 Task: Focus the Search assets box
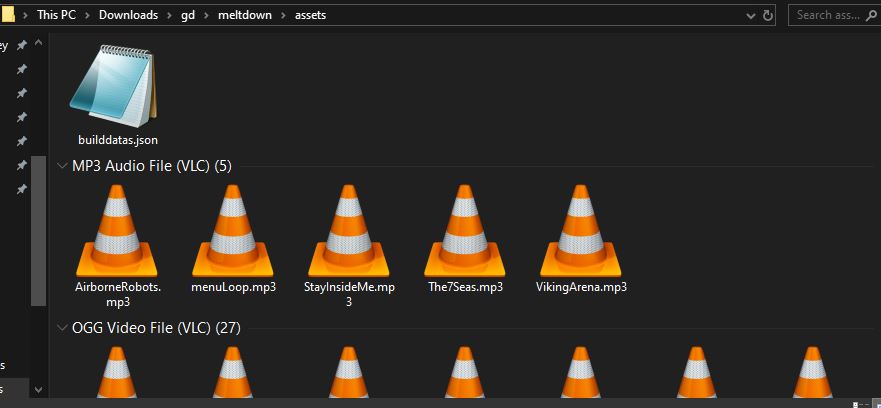[834, 15]
